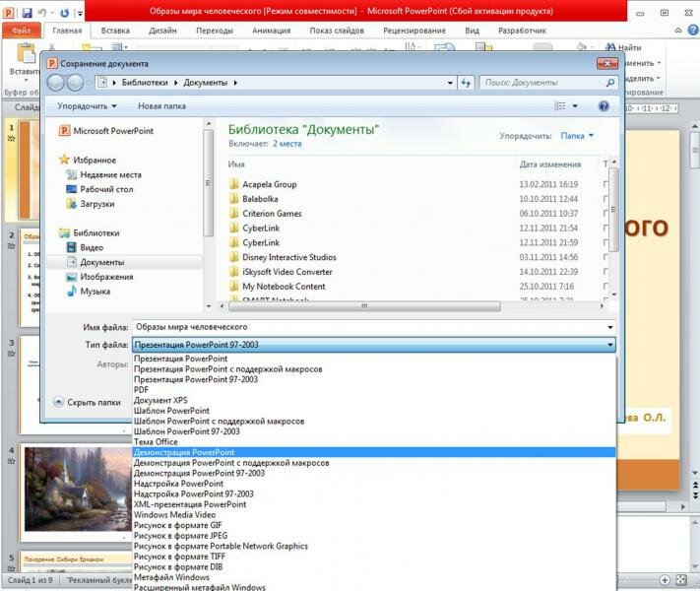Viewport: 700px width, 591px height.
Task: Click the Back navigation arrow in save dialog
Action: click(56, 83)
